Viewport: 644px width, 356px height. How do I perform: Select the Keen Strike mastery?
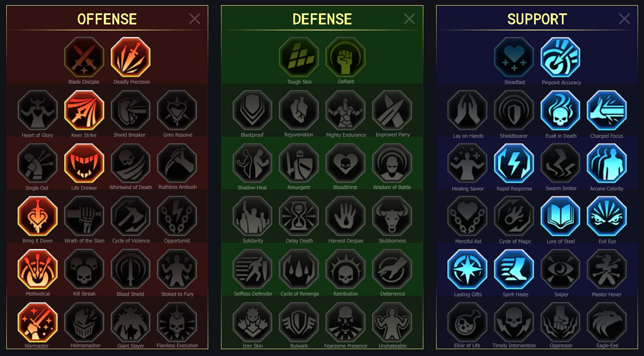tap(84, 110)
